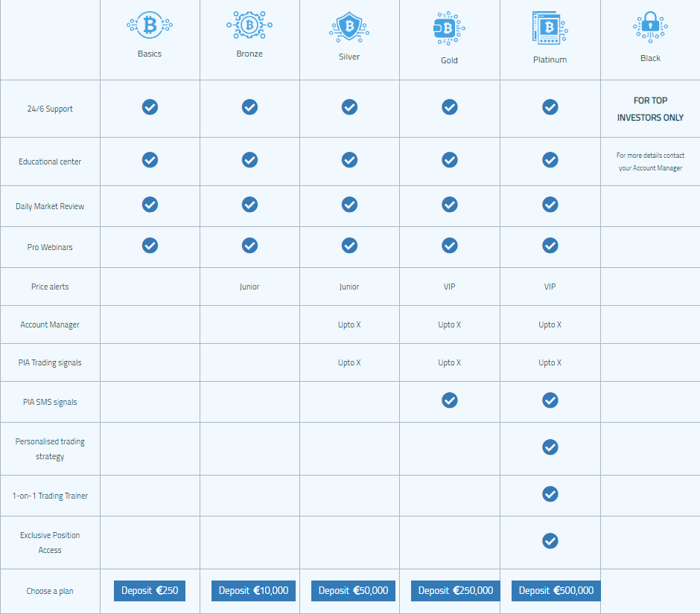Click Basics checkmark for 24/6 Support
This screenshot has width=700, height=614.
[150, 107]
